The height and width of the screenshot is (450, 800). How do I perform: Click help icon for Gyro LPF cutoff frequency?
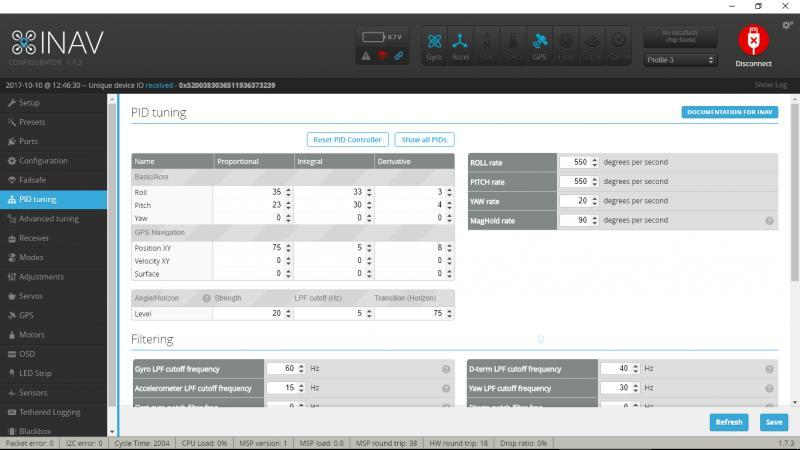[446, 369]
